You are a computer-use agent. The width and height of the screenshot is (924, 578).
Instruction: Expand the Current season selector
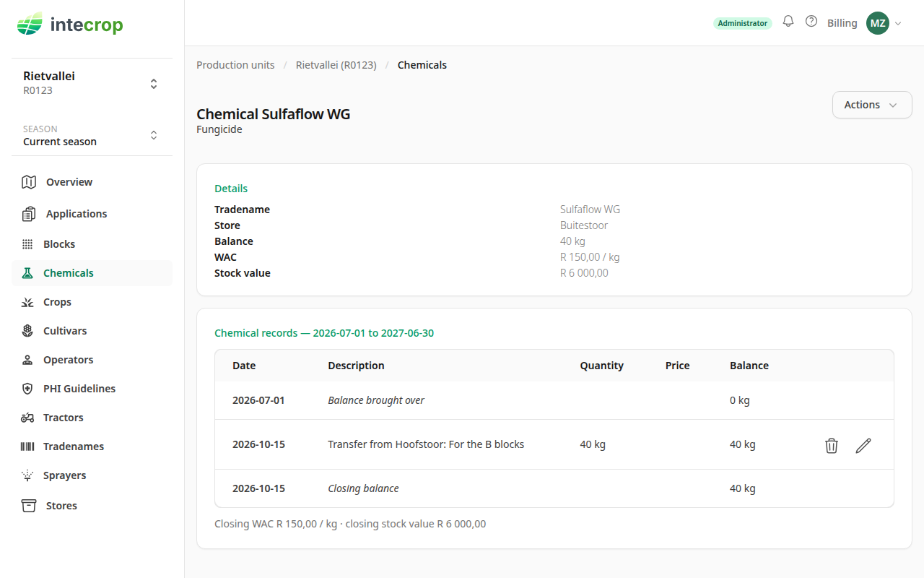pyautogui.click(x=92, y=135)
